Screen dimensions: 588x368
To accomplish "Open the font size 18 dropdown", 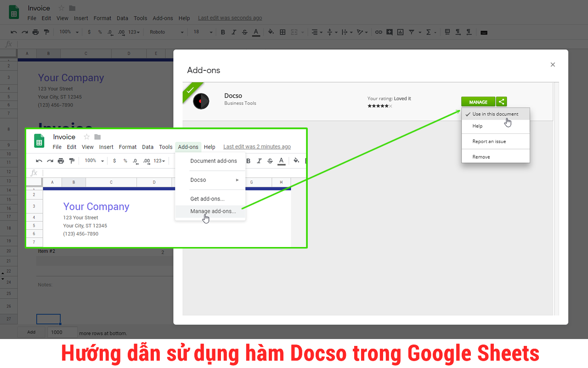I will click(x=203, y=32).
